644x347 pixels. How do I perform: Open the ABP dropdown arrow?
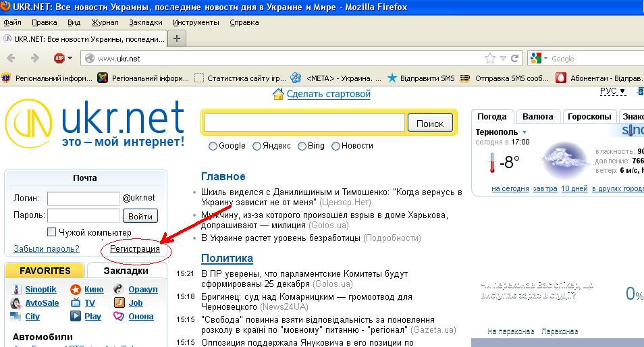coord(70,58)
